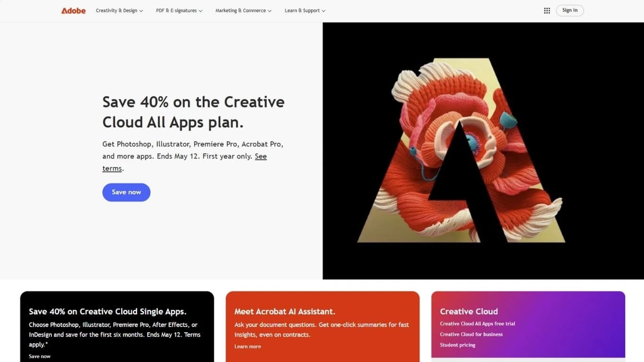Click the 'Save 40% on the Creative Cloud All Apps plan.' headline
The image size is (644, 362).
(x=193, y=112)
